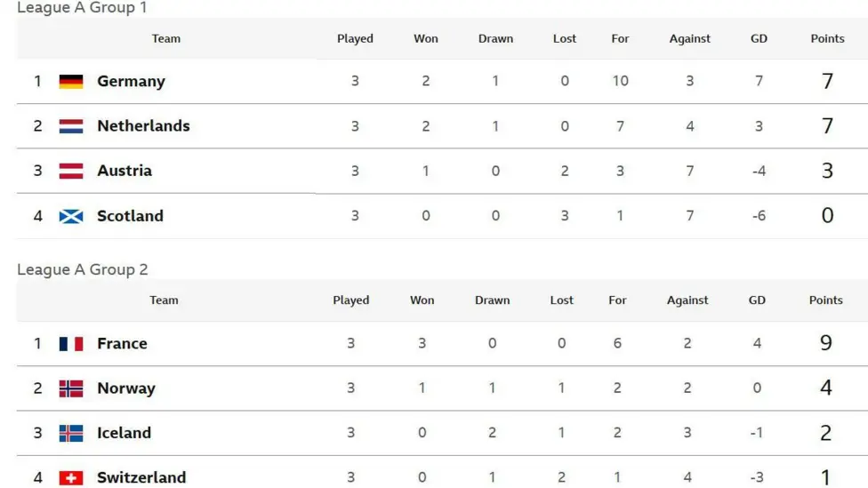Click France's points value of 9
868x488 pixels.
(x=826, y=343)
